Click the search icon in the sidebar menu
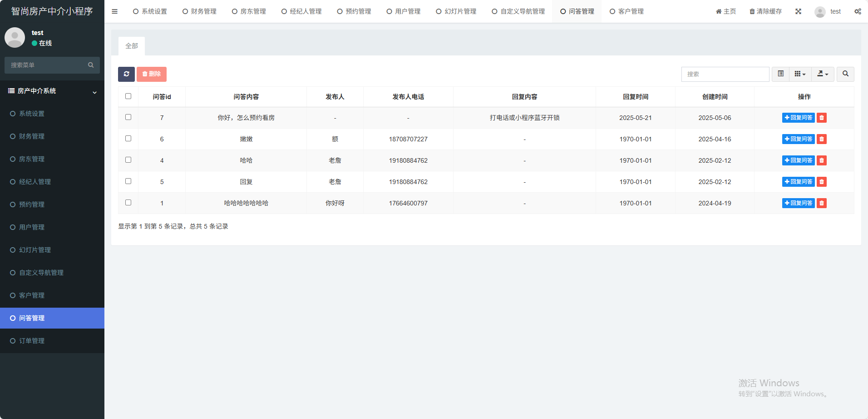Image resolution: width=868 pixels, height=419 pixels. [91, 65]
